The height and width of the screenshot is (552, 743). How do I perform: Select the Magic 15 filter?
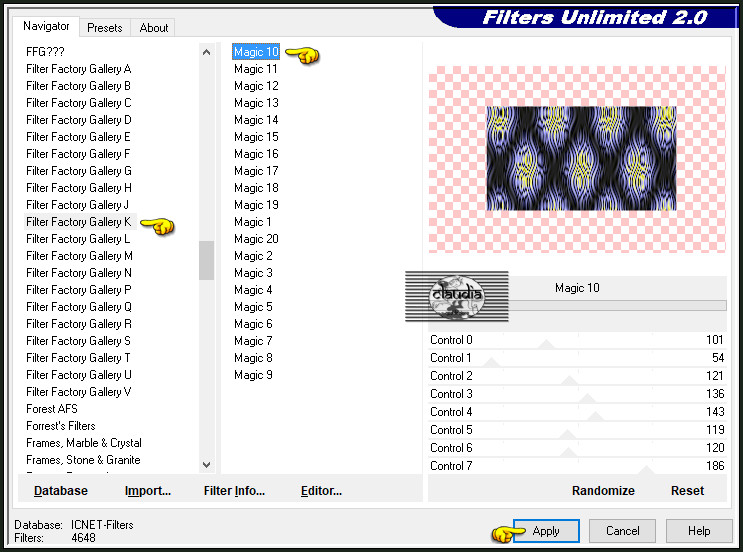[x=256, y=137]
